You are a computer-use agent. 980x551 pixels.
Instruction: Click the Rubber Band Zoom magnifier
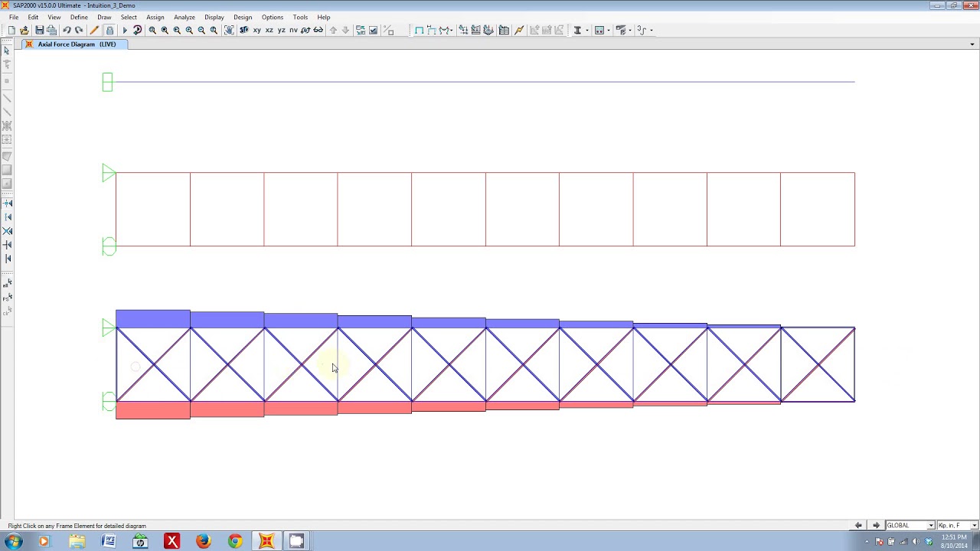[152, 31]
